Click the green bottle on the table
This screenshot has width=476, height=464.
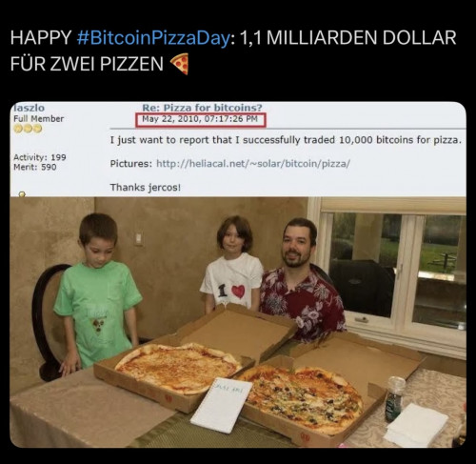(395, 399)
